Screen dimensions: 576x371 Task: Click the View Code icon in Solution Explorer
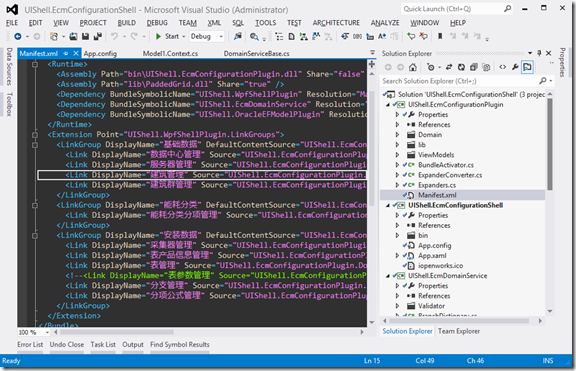point(503,67)
